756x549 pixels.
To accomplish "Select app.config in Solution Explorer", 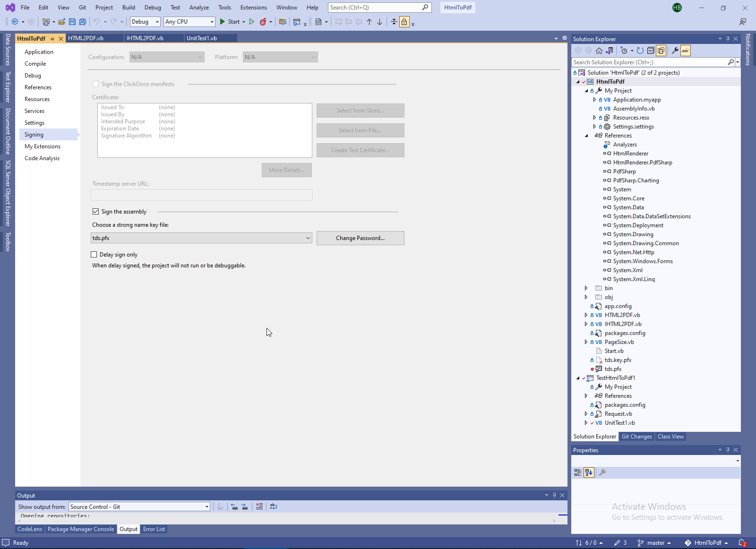I will (x=618, y=306).
